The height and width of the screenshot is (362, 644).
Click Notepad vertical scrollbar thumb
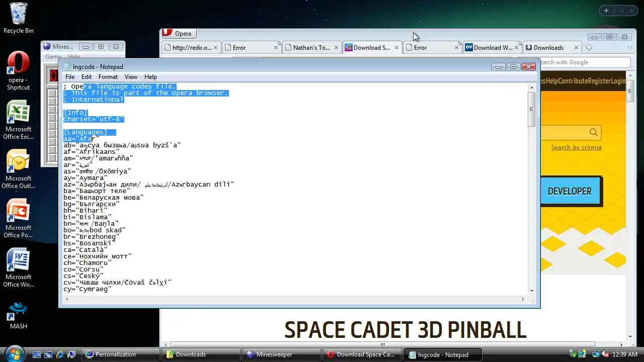pos(531,109)
